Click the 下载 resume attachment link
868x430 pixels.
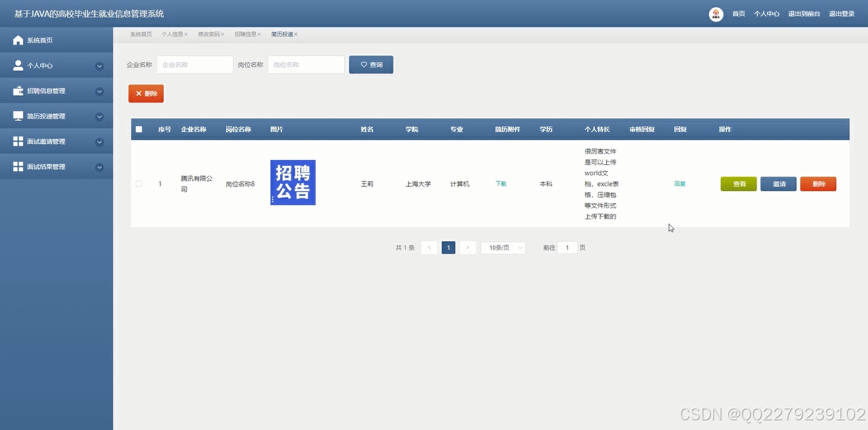[x=500, y=183]
